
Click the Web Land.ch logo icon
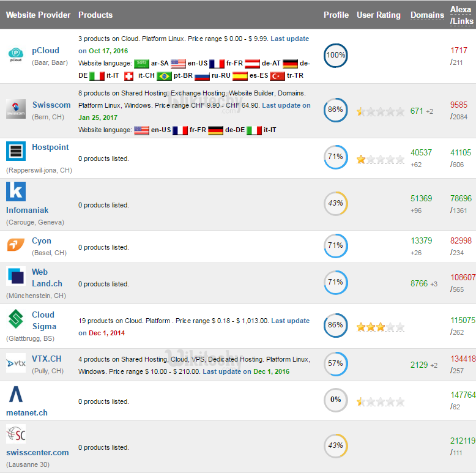pos(16,277)
